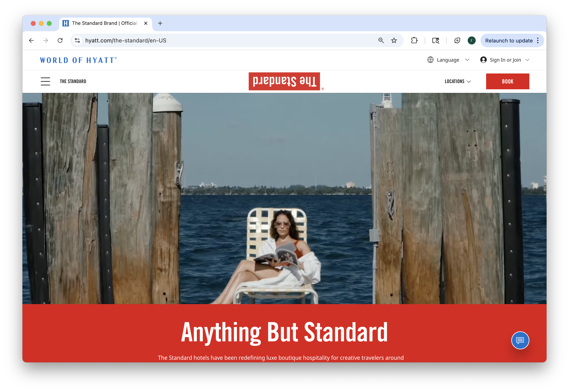Go back to previous page

[31, 40]
